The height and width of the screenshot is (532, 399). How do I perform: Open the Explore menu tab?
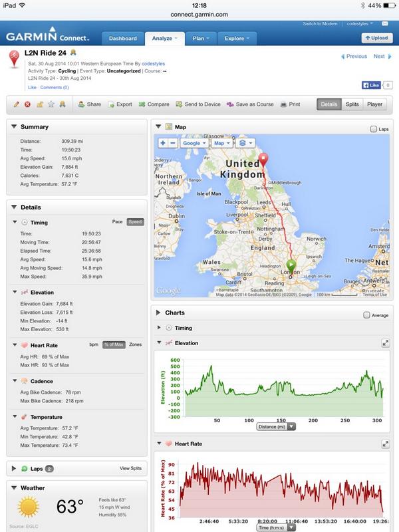pyautogui.click(x=237, y=39)
